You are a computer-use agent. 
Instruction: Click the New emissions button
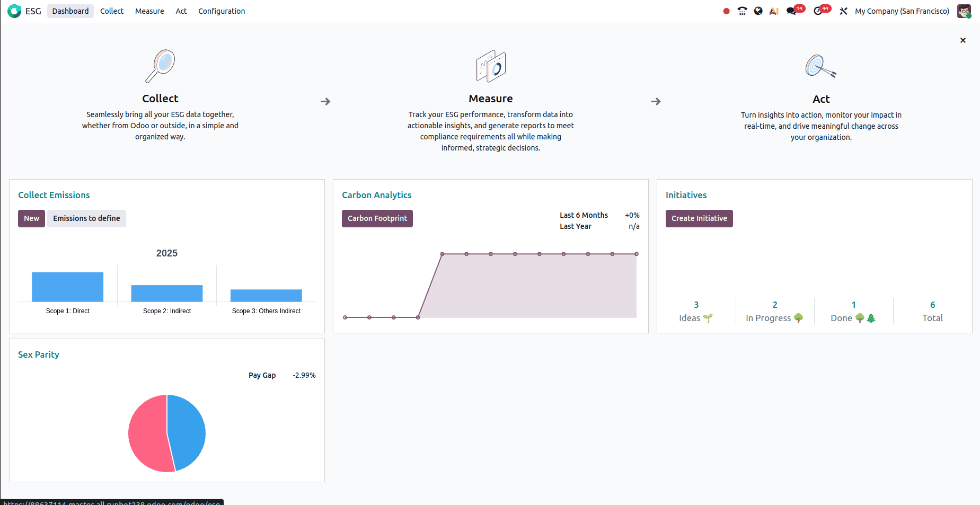[x=31, y=218]
